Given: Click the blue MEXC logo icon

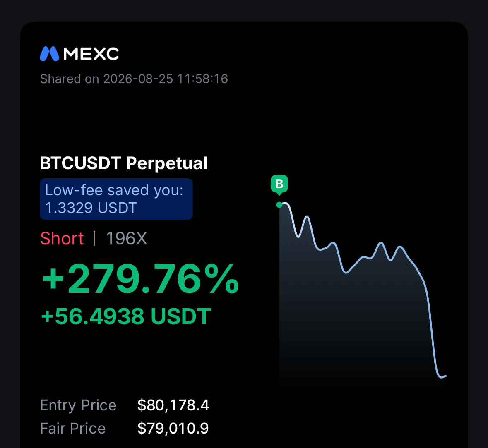Looking at the screenshot, I should [x=49, y=54].
